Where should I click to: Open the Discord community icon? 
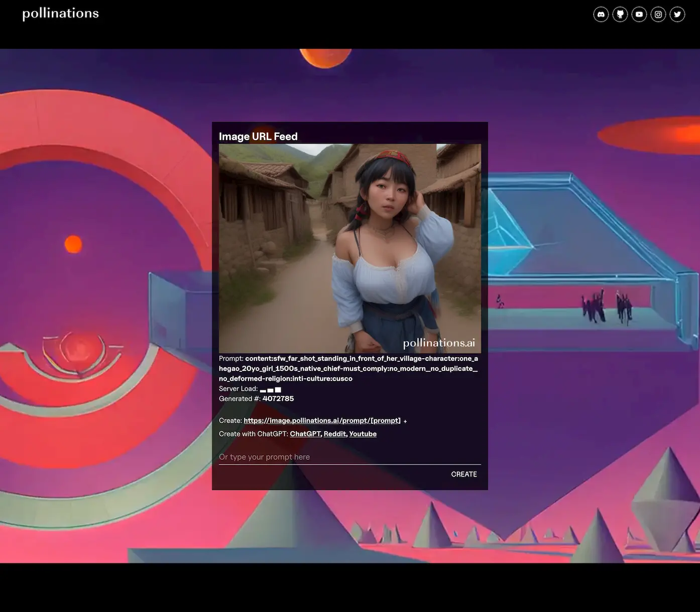pyautogui.click(x=601, y=14)
